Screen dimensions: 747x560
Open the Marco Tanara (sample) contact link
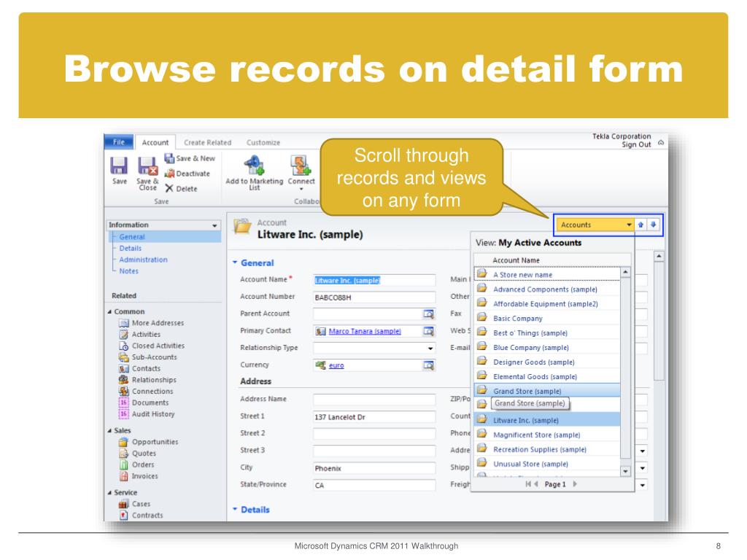click(x=365, y=331)
